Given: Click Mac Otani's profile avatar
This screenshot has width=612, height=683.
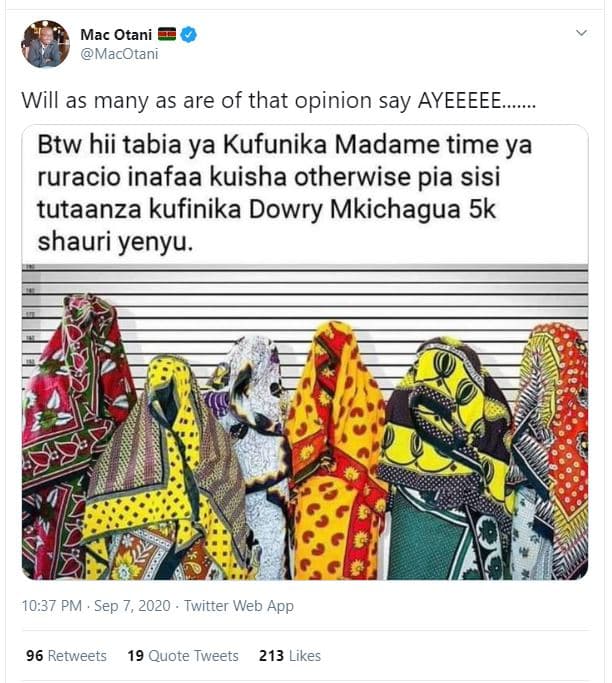Looking at the screenshot, I should click(x=46, y=44).
